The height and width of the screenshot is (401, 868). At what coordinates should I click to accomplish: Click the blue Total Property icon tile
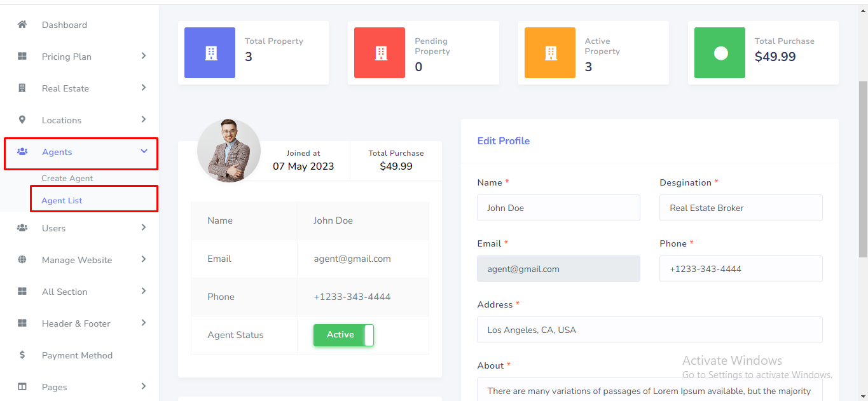[210, 53]
